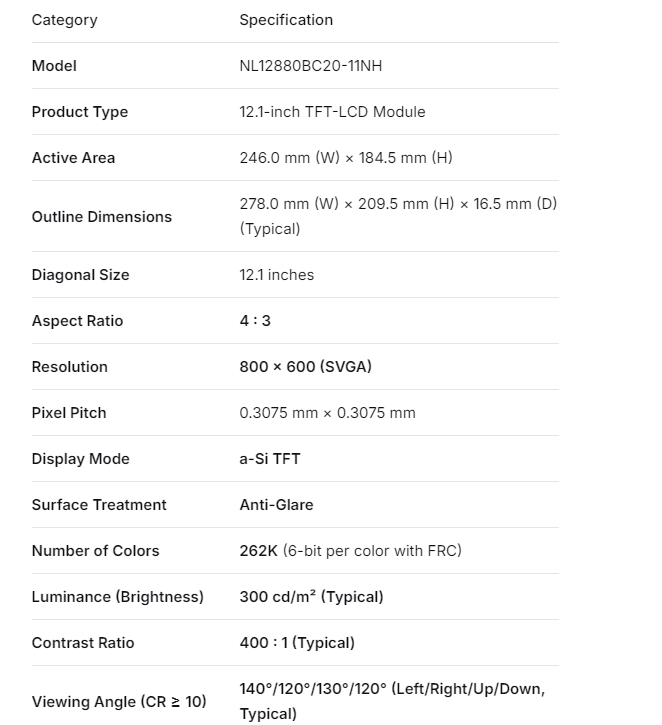662x725 pixels.
Task: Click the 800 × 600 (SVGA) resolution value
Action: pyautogui.click(x=305, y=367)
